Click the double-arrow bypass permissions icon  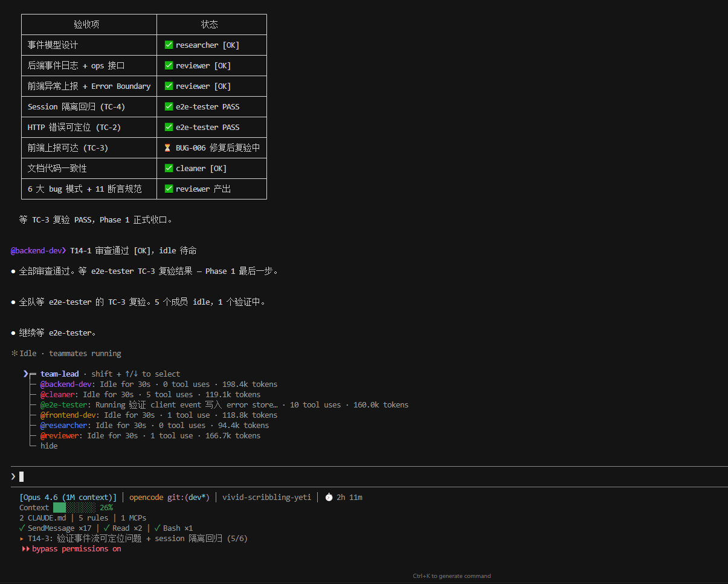pyautogui.click(x=25, y=549)
